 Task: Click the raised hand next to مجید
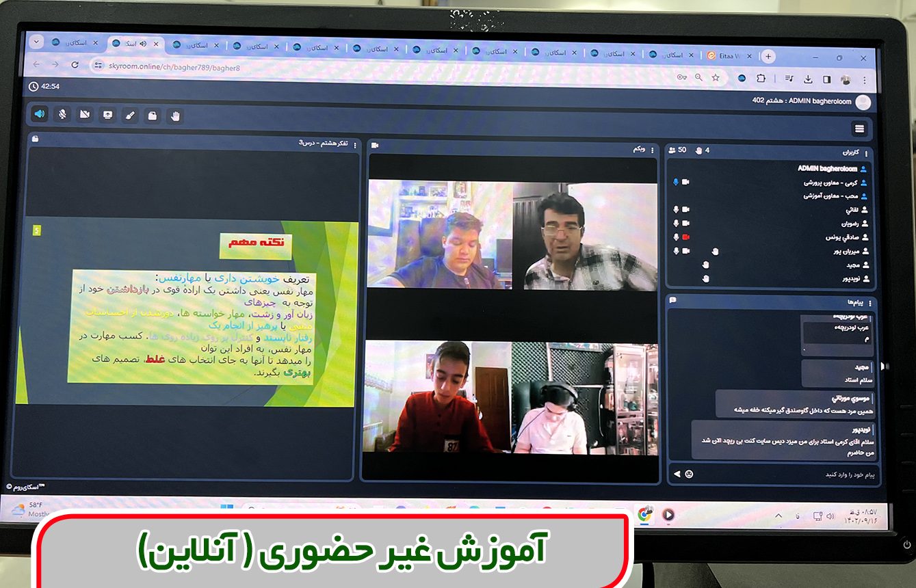[705, 265]
